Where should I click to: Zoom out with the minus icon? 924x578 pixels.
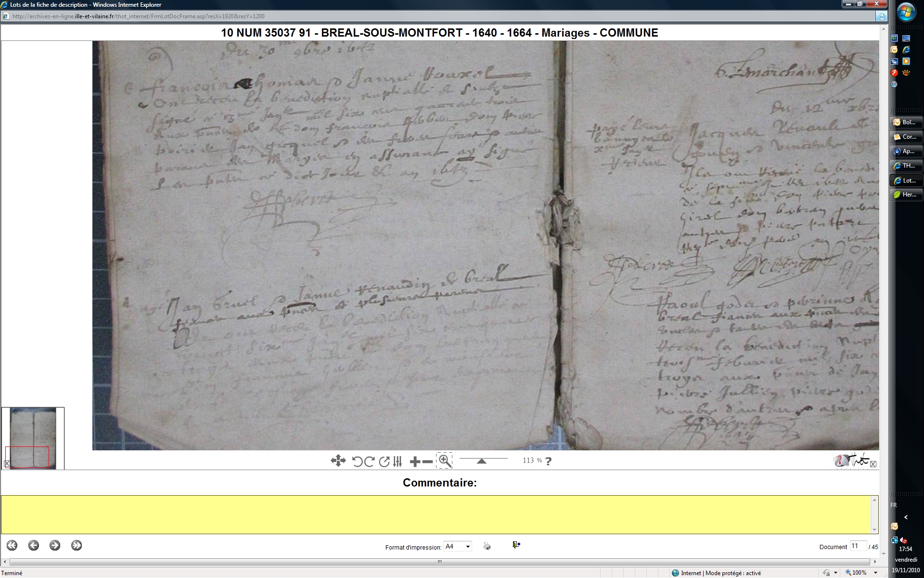click(x=427, y=461)
